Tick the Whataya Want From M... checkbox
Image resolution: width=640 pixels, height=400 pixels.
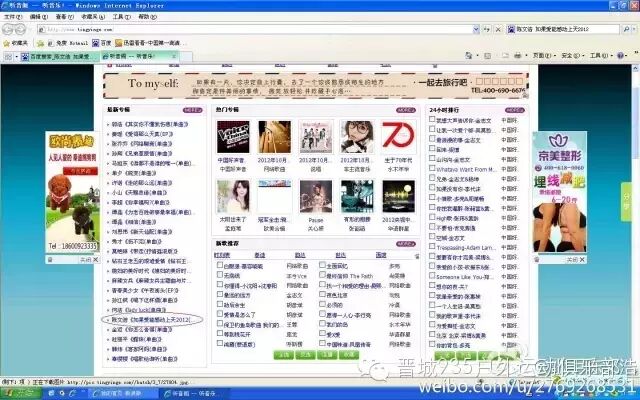[x=432, y=168]
